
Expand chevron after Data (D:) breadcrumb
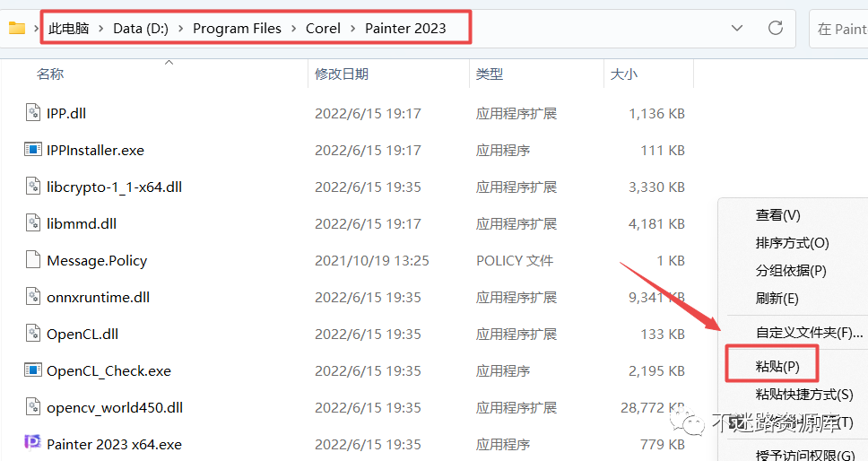point(180,28)
